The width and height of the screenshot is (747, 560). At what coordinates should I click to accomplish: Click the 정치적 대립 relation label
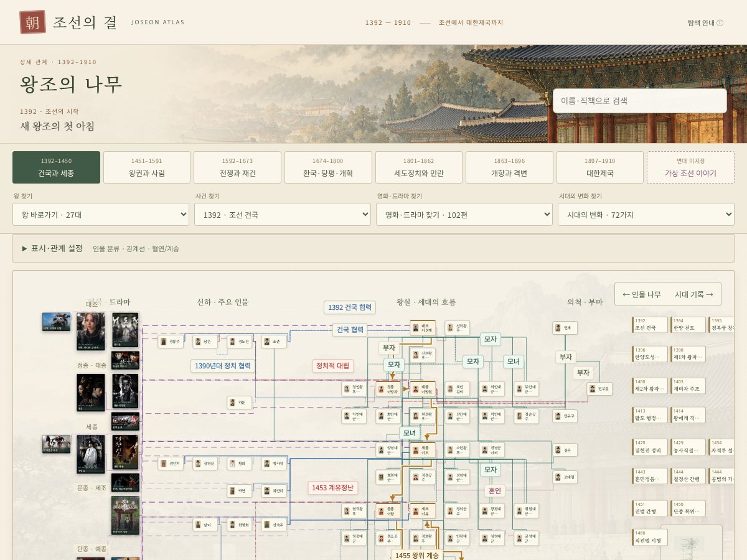pyautogui.click(x=333, y=366)
